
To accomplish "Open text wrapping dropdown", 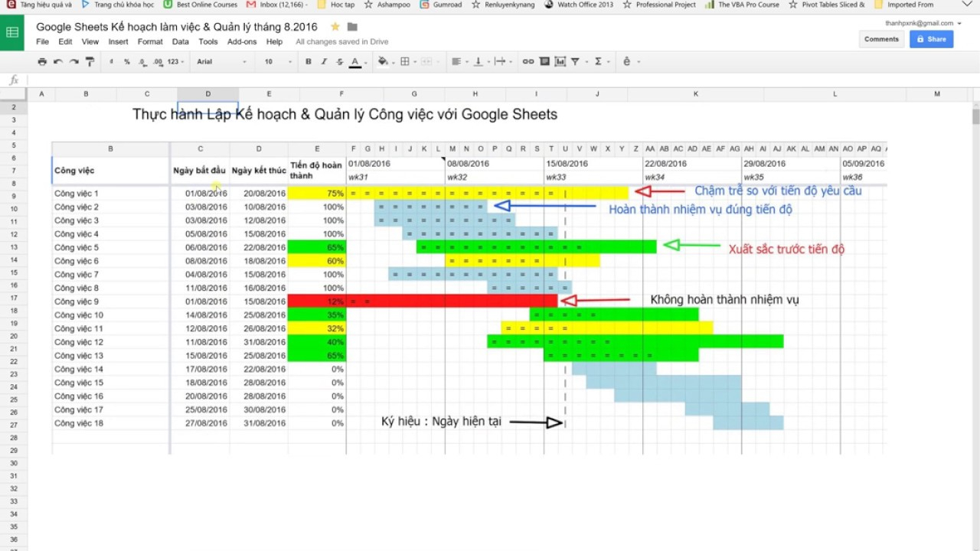I will 502,61.
